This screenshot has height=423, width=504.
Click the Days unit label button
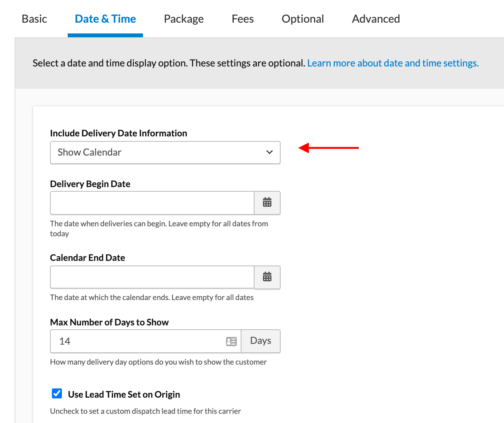pyautogui.click(x=261, y=341)
